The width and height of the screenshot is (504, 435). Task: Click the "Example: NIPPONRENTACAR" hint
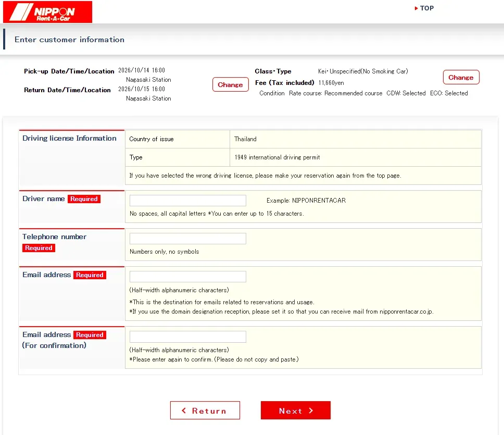(x=306, y=200)
